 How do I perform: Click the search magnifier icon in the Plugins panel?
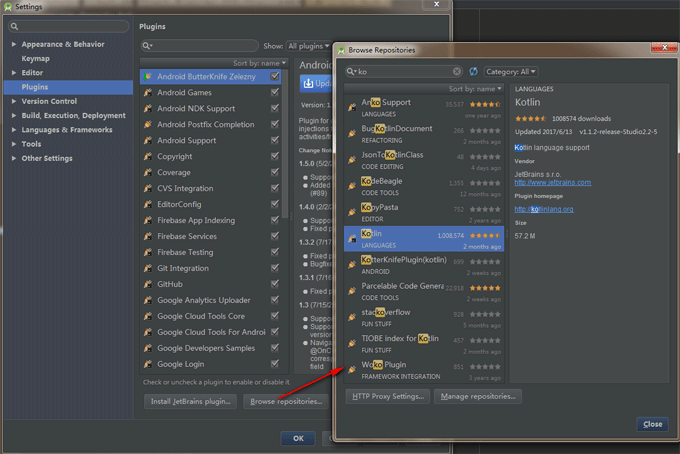[147, 46]
